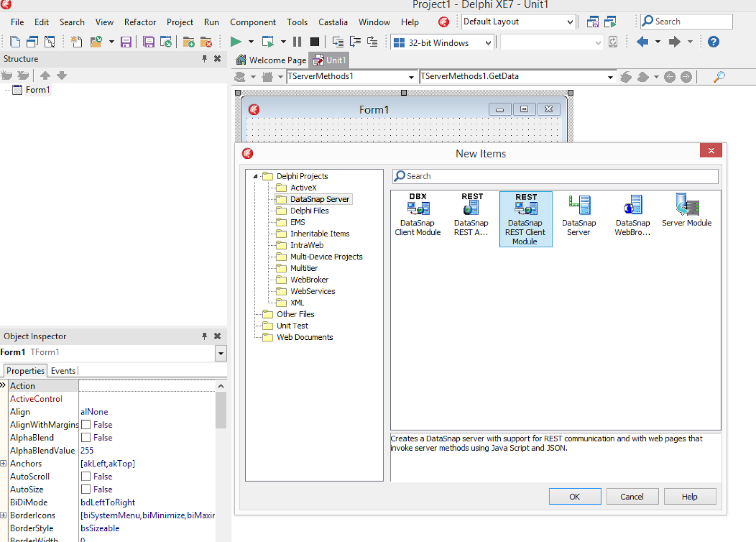The width and height of the screenshot is (756, 542).
Task: Click Search field in New Items dialog
Action: pyautogui.click(x=555, y=176)
